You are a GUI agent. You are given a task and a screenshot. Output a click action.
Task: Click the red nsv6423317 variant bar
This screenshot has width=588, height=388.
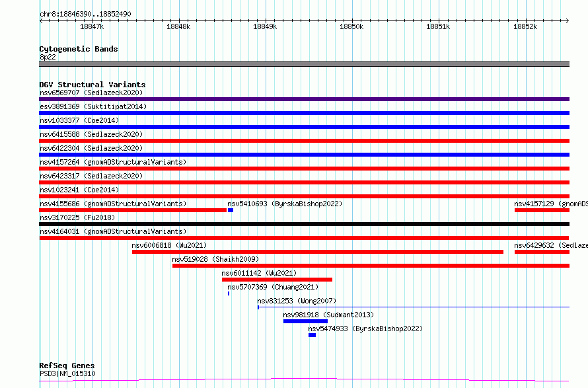(x=304, y=182)
